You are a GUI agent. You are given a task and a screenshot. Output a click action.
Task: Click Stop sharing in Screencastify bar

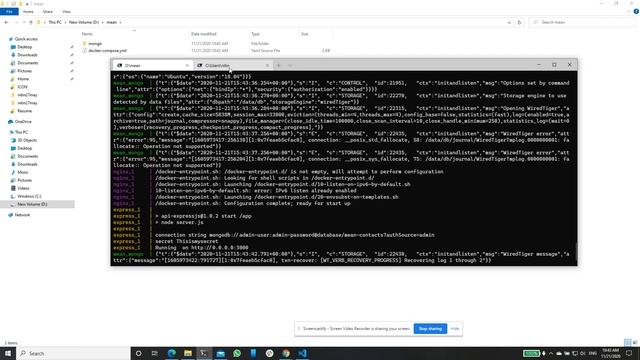pos(430,329)
